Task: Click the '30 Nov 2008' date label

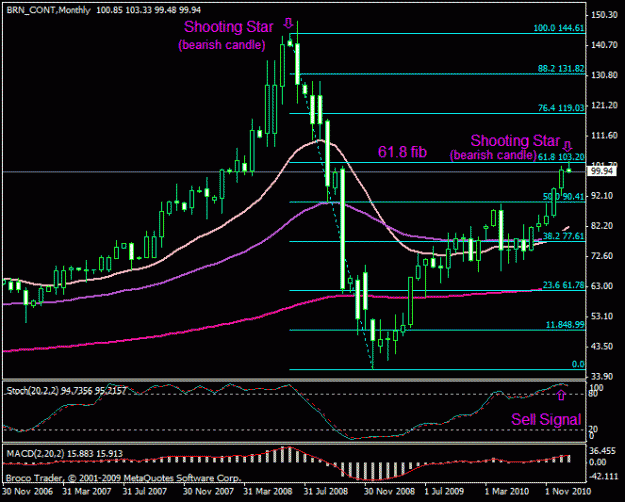Action: tap(389, 491)
